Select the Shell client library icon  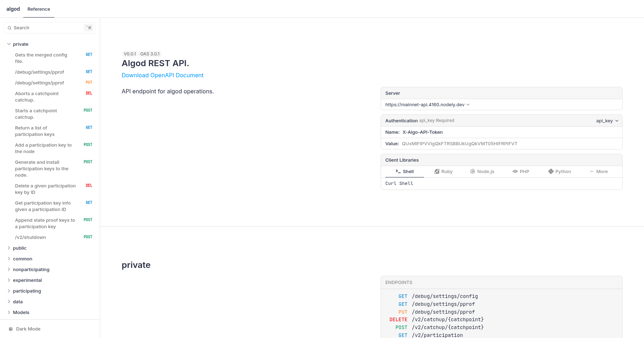click(398, 172)
